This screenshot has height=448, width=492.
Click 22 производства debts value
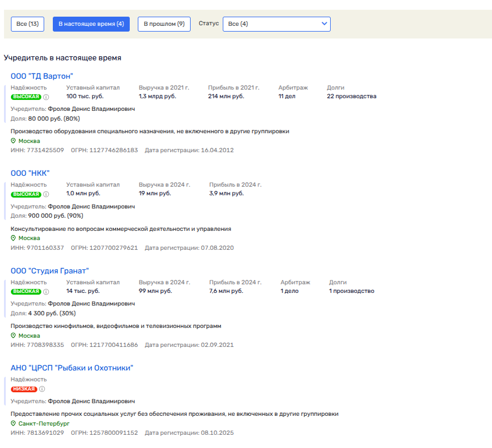351,96
